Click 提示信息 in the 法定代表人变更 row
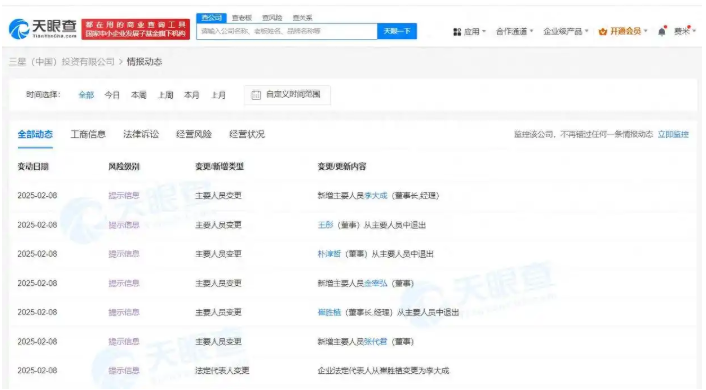The image size is (706, 390). point(124,371)
